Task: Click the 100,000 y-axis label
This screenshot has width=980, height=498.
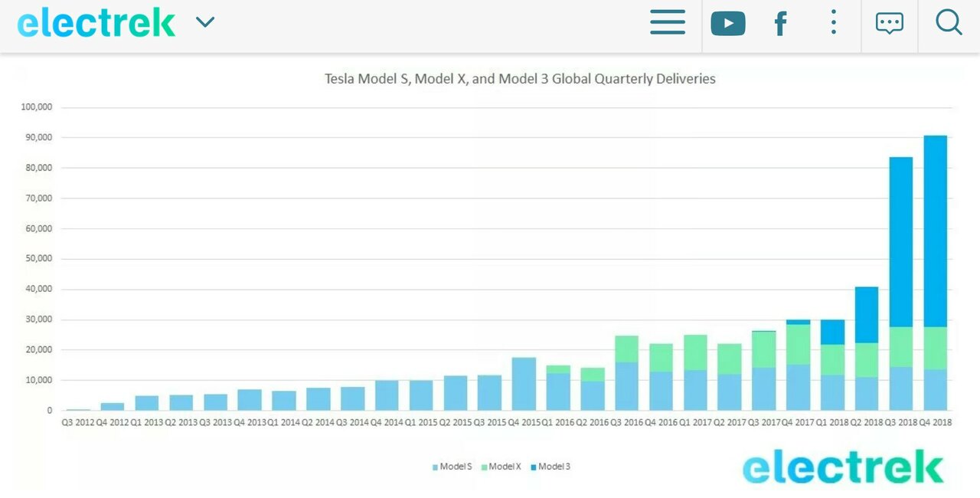Action: (36, 107)
